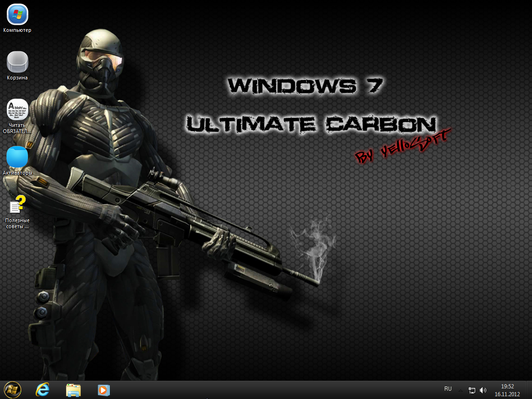Click the Show desktop button
Image resolution: width=532 pixels, height=399 pixels.
point(529,390)
